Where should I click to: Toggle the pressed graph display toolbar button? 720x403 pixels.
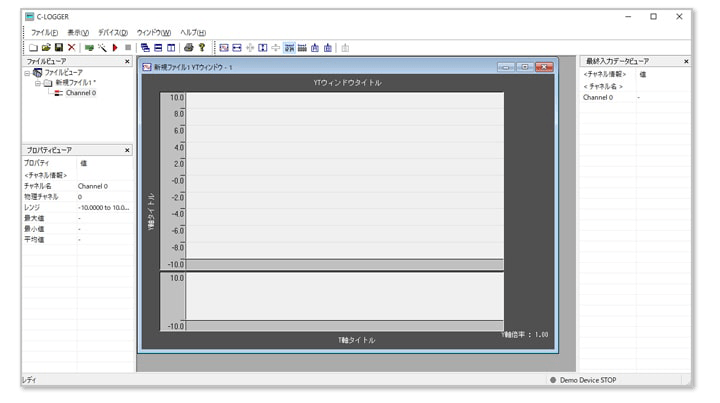click(289, 47)
